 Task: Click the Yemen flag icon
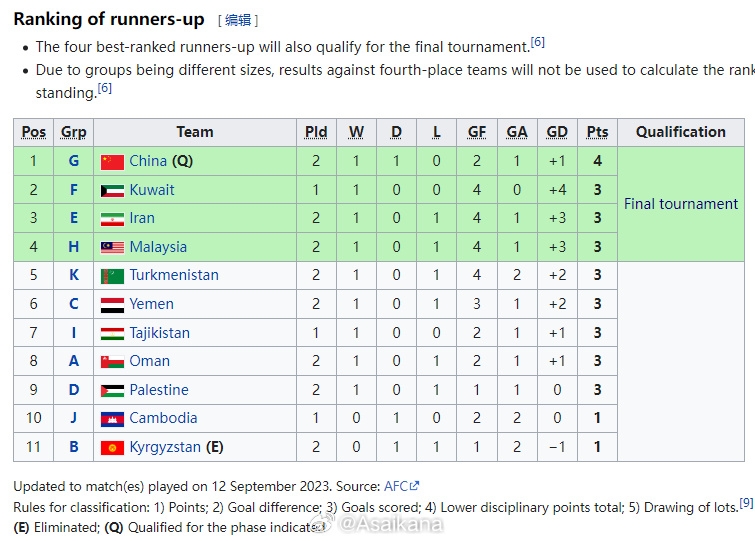[112, 305]
